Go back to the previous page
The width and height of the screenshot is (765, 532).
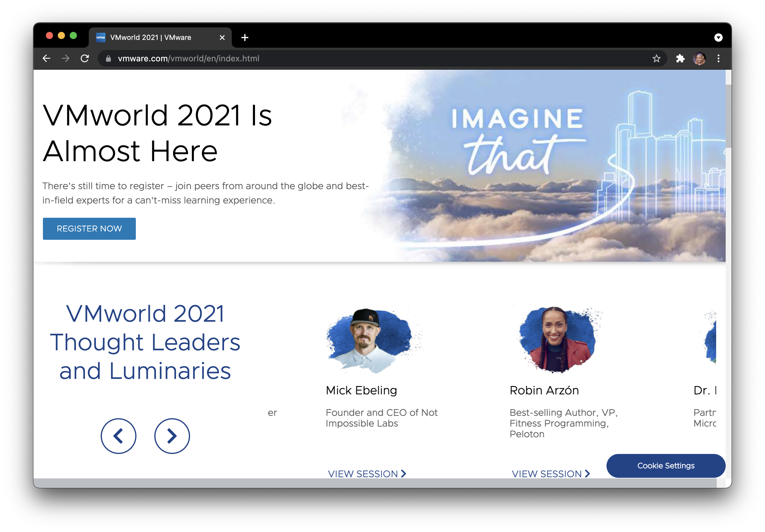tap(46, 59)
